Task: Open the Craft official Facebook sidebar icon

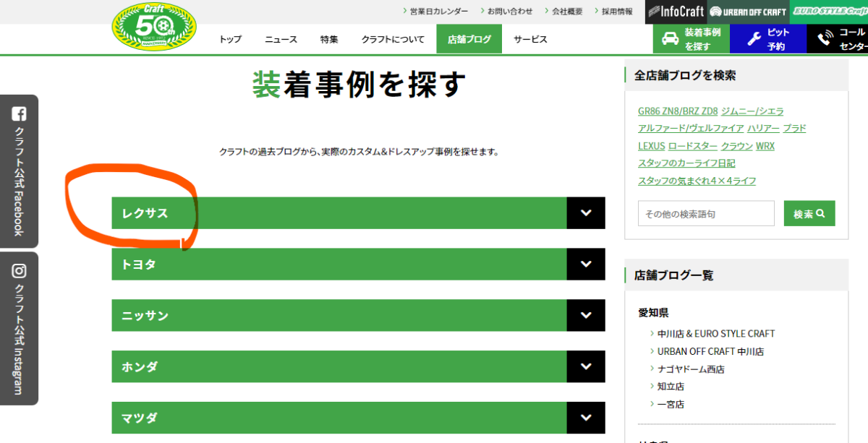Action: pos(20,113)
